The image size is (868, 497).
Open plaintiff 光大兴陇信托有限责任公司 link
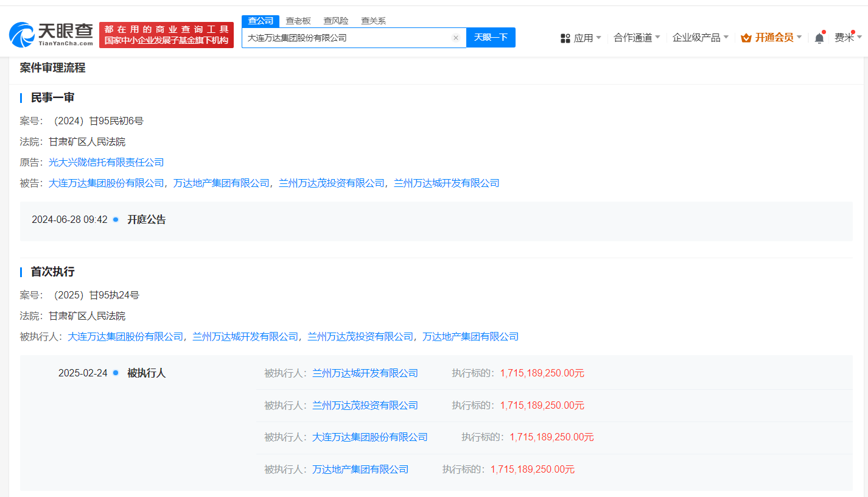(107, 163)
